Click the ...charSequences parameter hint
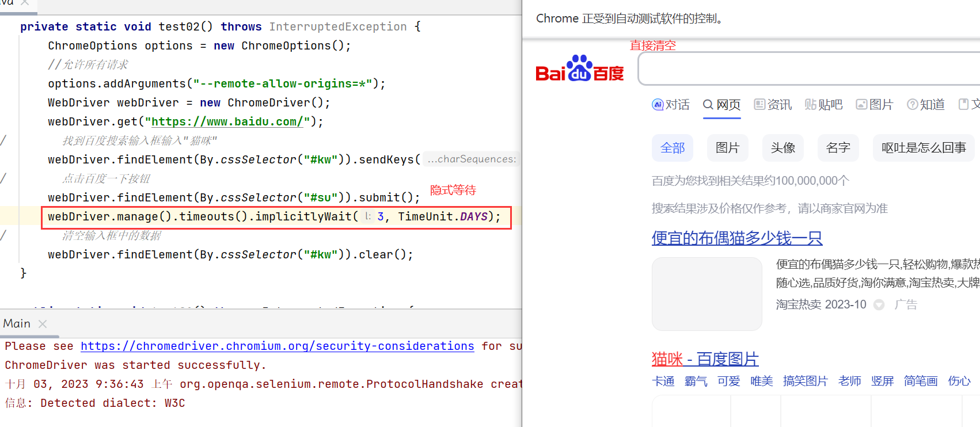 click(472, 159)
